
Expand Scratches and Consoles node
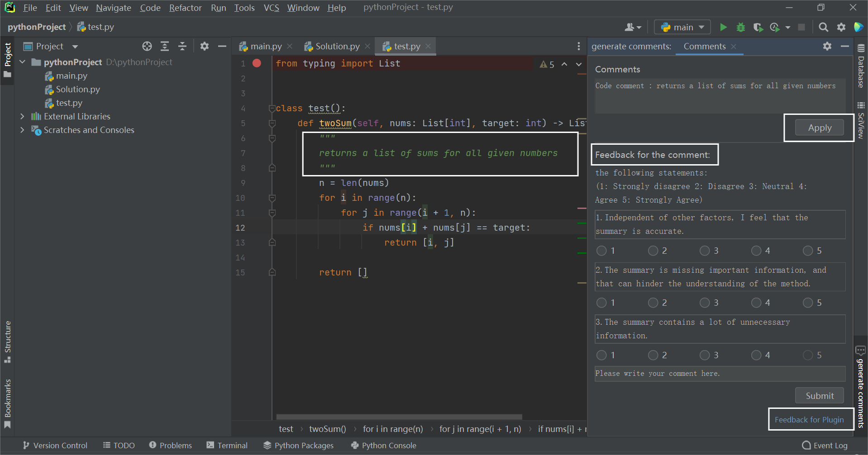tap(22, 130)
